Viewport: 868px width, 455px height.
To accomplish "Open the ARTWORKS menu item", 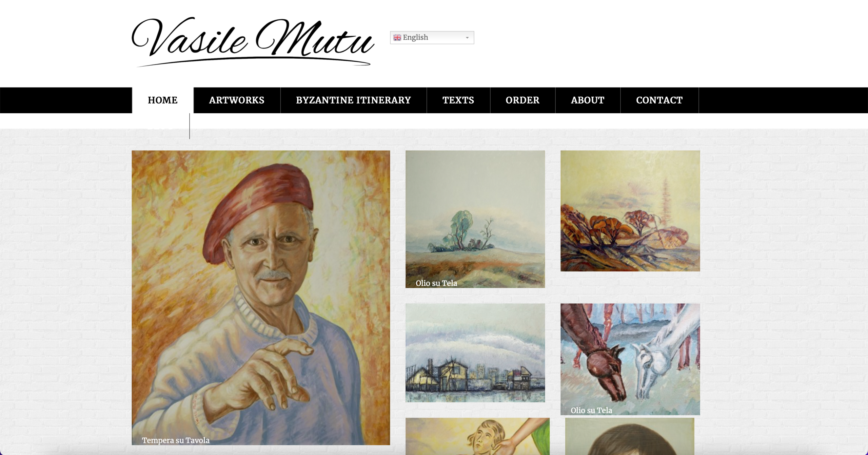I will [237, 100].
